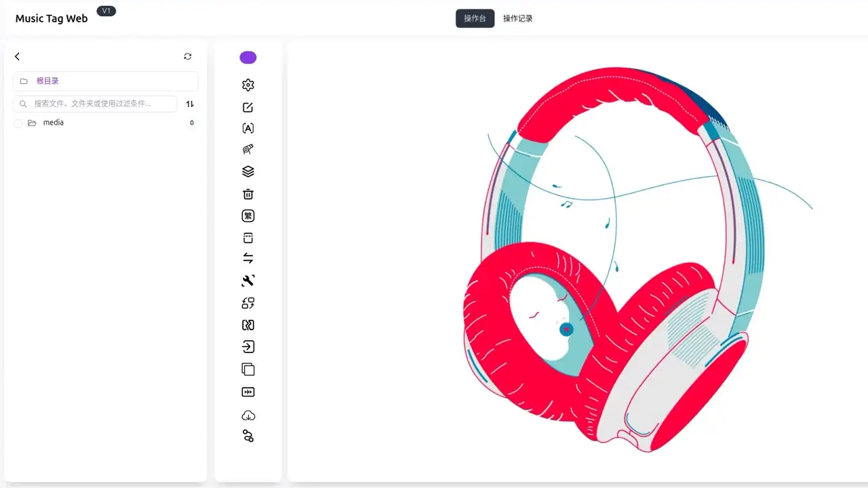The image size is (868, 488).
Task: Toggle sort order with the arrows icon
Action: pyautogui.click(x=190, y=104)
